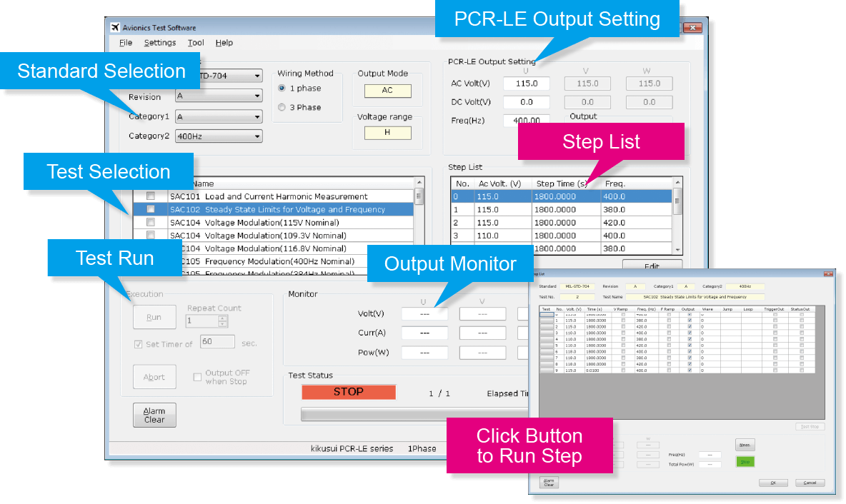Click the AC Volt(V) U field showing 115.0
846x504 pixels.
527,84
